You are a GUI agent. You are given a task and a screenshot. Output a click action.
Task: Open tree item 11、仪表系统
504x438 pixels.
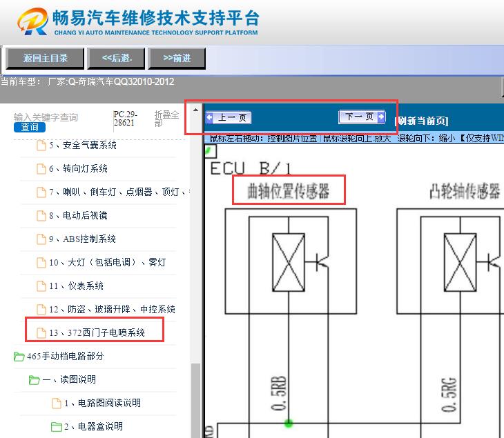[x=77, y=286]
